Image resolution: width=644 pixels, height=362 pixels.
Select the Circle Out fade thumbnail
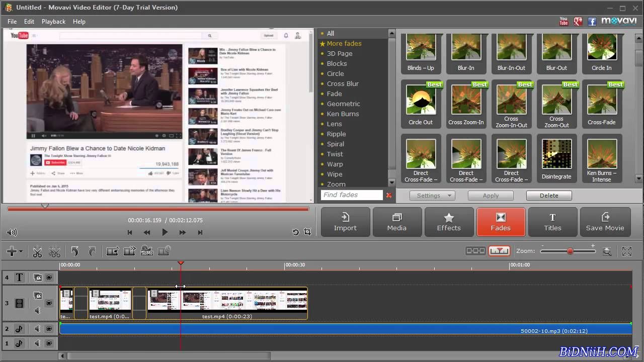click(x=421, y=104)
